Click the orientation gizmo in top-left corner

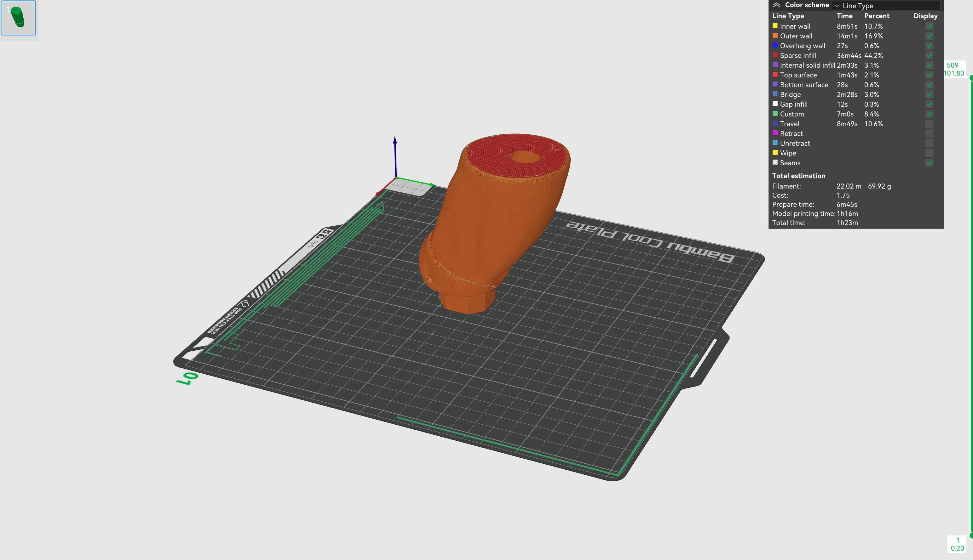[18, 18]
